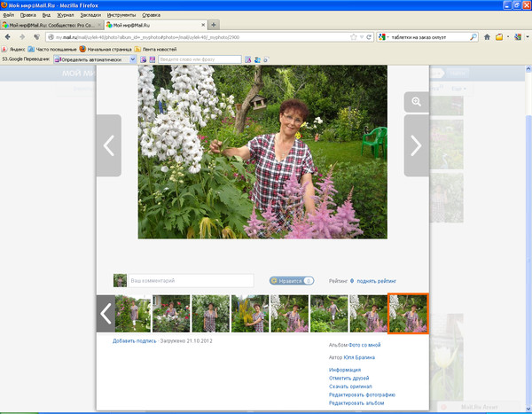Open the Журнал menu

[x=65, y=15]
